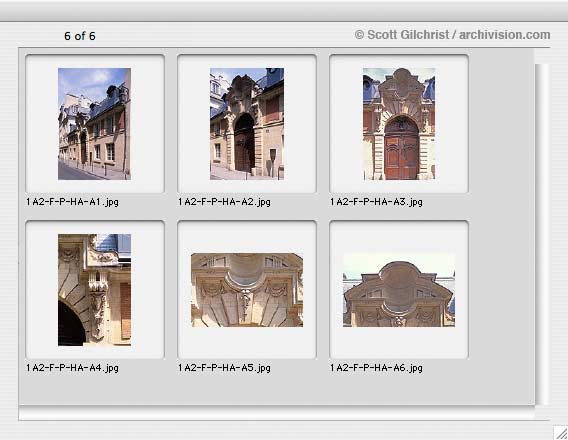The image size is (568, 440).
Task: Click the status bar below the thumbnail grid
Action: [277, 413]
